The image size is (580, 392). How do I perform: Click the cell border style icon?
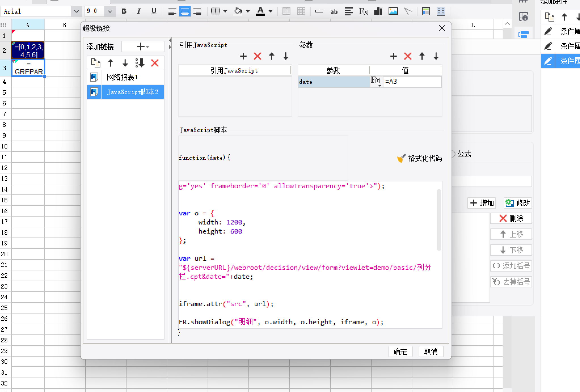215,11
